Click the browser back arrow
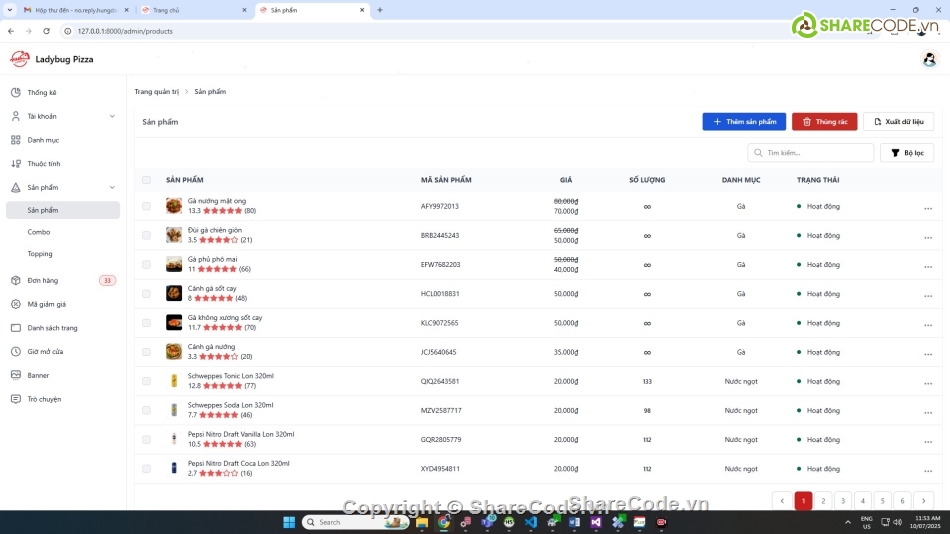Image resolution: width=950 pixels, height=534 pixels. [11, 31]
